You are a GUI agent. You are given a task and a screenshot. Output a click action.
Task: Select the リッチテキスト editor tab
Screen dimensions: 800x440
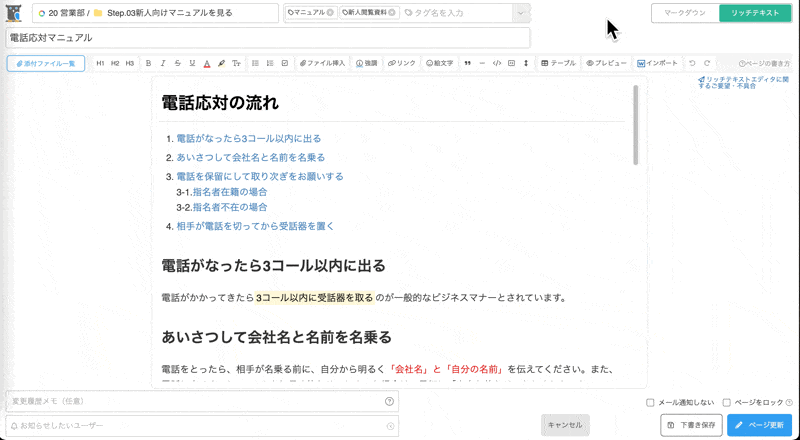(755, 13)
